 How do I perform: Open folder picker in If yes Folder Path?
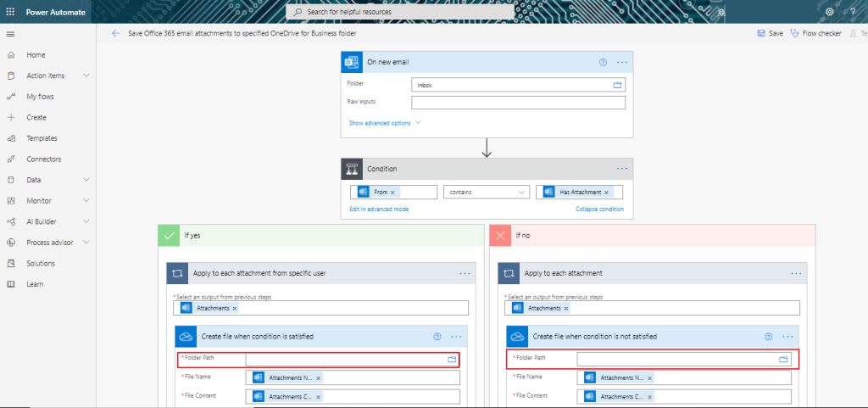pyautogui.click(x=452, y=360)
